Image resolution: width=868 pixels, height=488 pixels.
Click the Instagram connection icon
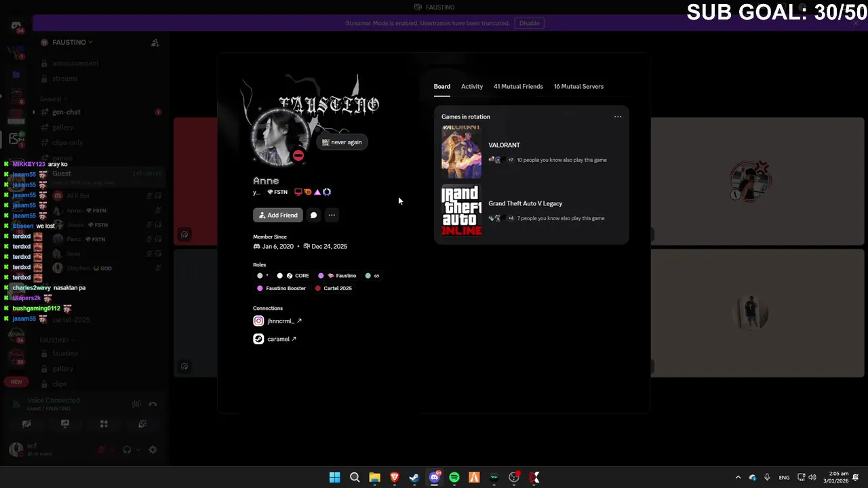pos(258,321)
